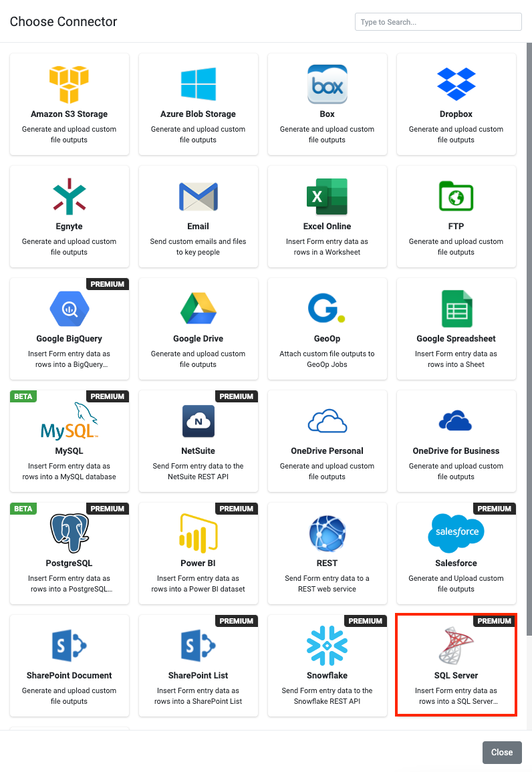
Task: Click the PREMIUM badge on Google BigQuery
Action: click(x=108, y=284)
